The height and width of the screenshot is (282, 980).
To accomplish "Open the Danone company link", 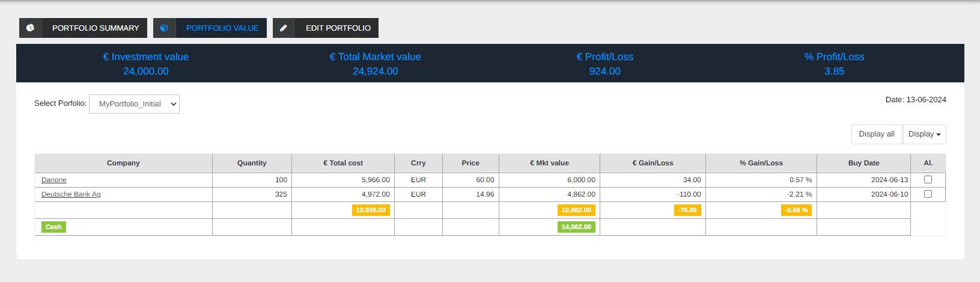I will [x=54, y=180].
